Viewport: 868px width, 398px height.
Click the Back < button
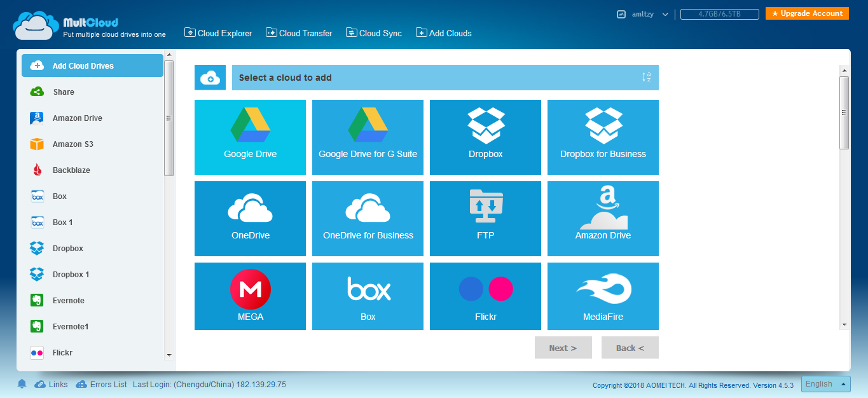click(630, 348)
